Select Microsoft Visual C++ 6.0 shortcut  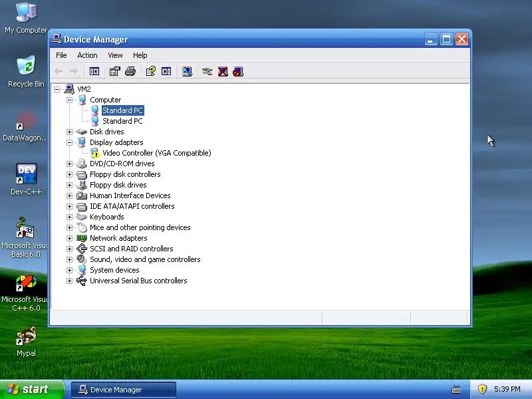(25, 293)
